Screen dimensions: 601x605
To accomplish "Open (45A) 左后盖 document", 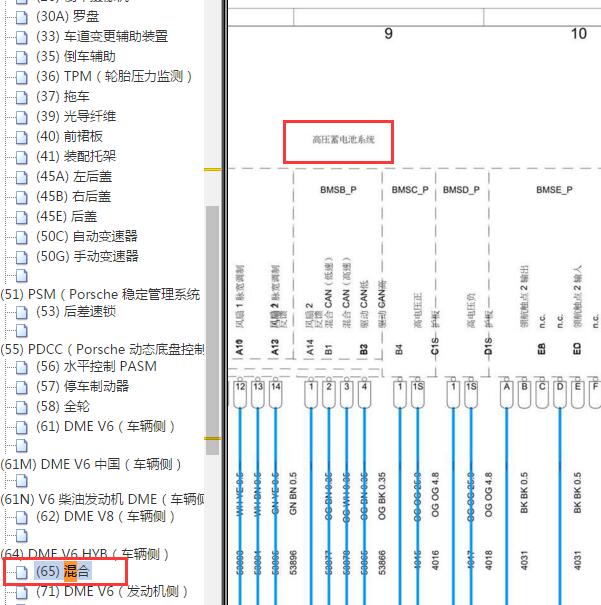I will point(74,177).
